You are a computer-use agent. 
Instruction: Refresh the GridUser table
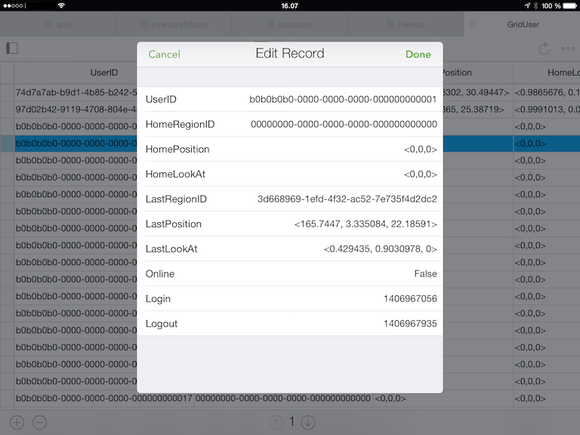tap(544, 48)
